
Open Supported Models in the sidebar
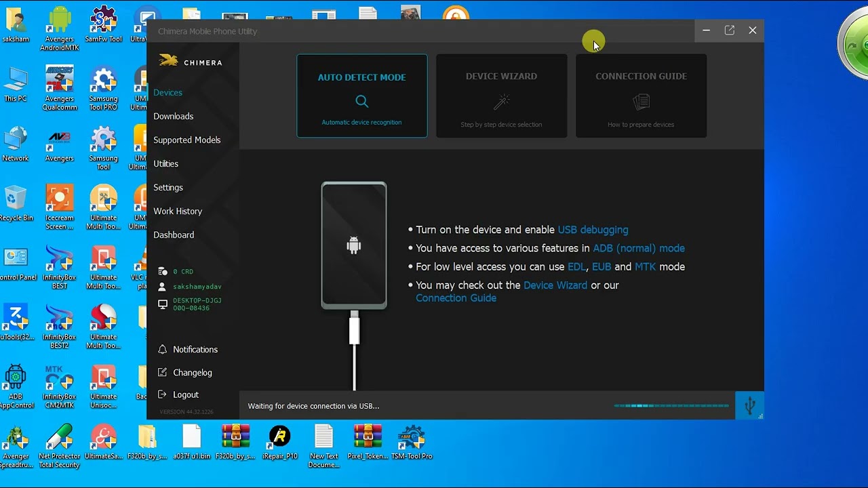186,140
